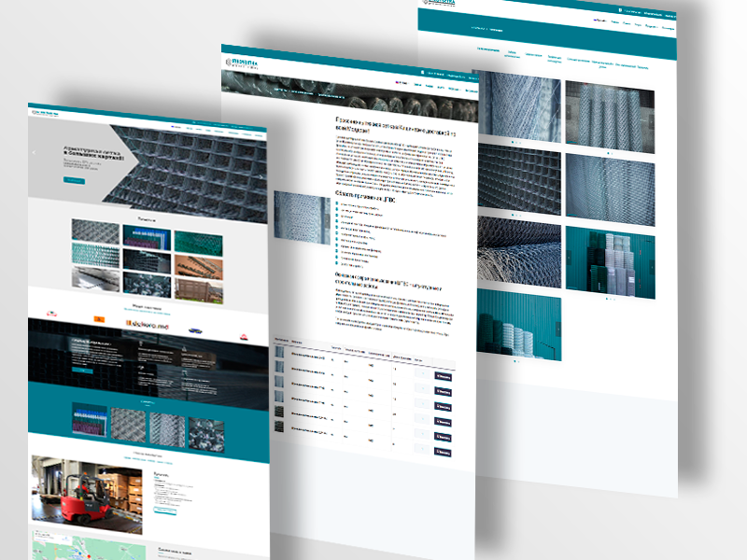The width and height of the screenshot is (747, 560).
Task: Open the red forklift warehouse photo
Action: click(88, 494)
